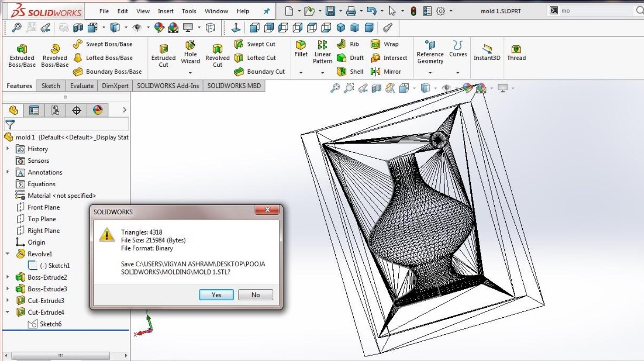644x361 pixels.
Task: Click the Print icon in the top toolbar
Action: 351,11
